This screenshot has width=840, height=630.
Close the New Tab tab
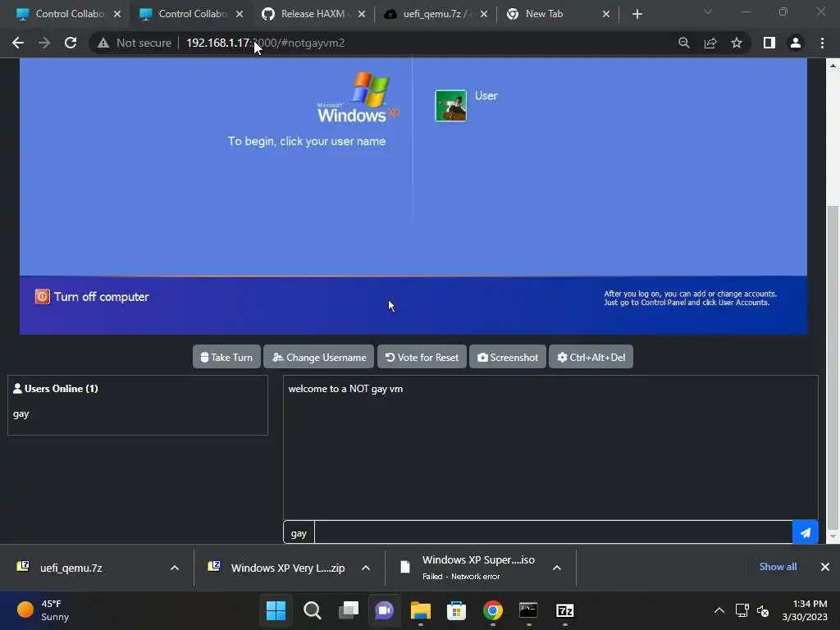tap(606, 14)
